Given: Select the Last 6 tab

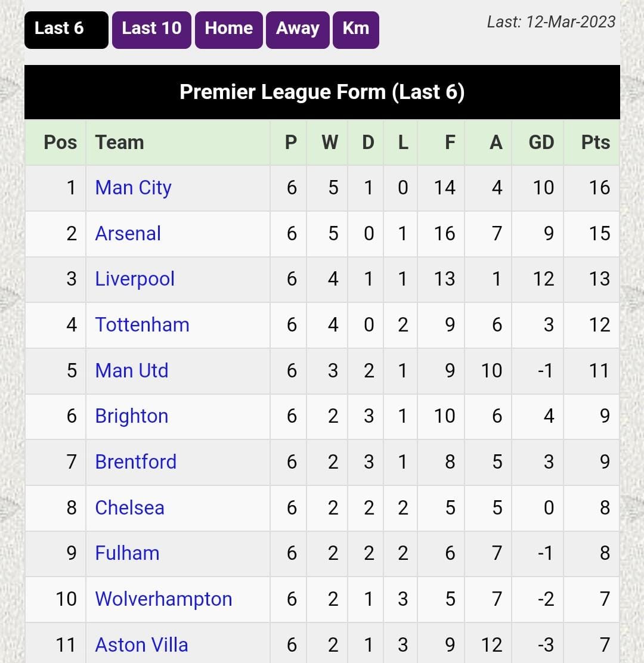Looking at the screenshot, I should pyautogui.click(x=66, y=30).
